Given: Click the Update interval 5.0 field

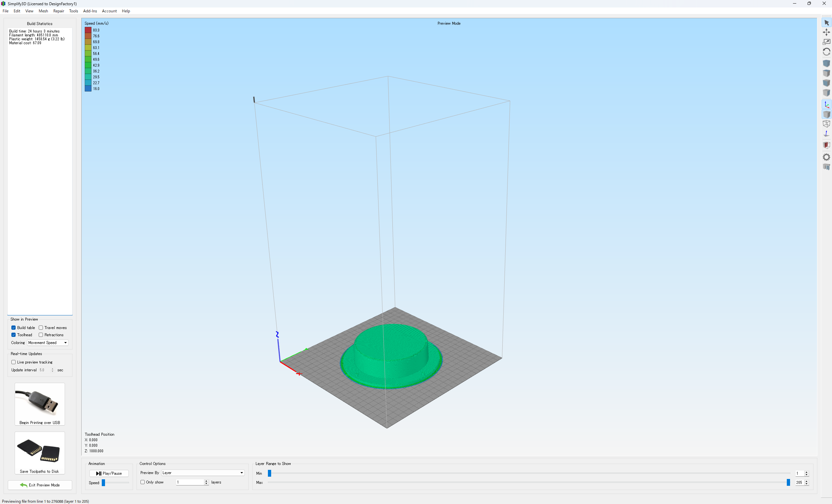Looking at the screenshot, I should click(x=44, y=370).
